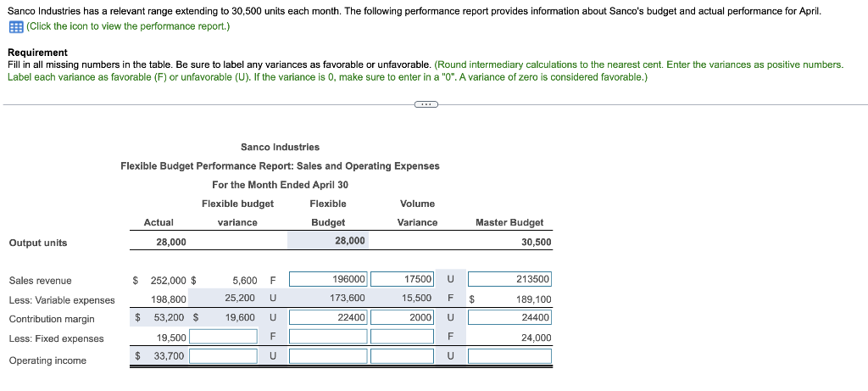Click Fixed expenses Flexible Budget field
Viewport: 868px width, 391px height.
pos(329,337)
